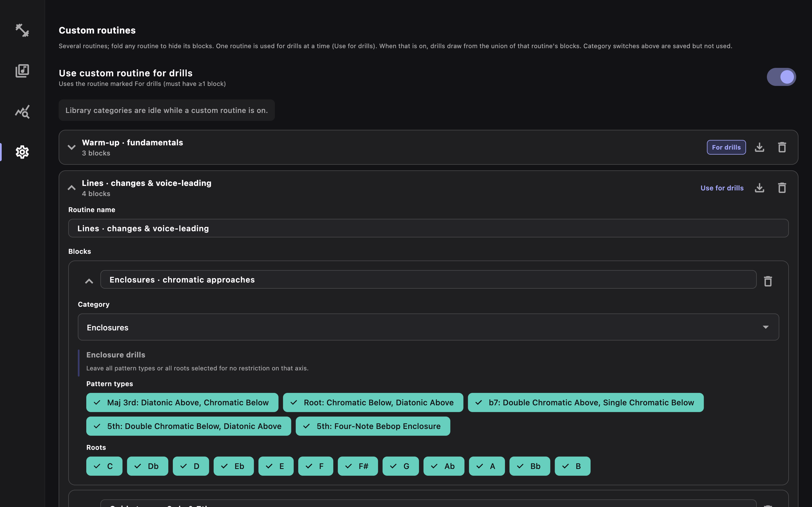812x507 pixels.
Task: Click the Routine name text field
Action: coord(428,228)
